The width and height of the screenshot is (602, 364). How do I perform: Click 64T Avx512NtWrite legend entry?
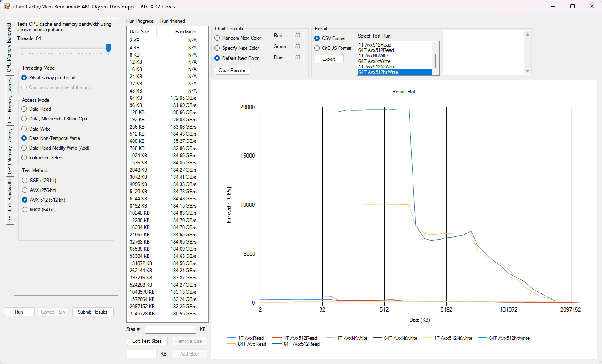tap(503, 338)
